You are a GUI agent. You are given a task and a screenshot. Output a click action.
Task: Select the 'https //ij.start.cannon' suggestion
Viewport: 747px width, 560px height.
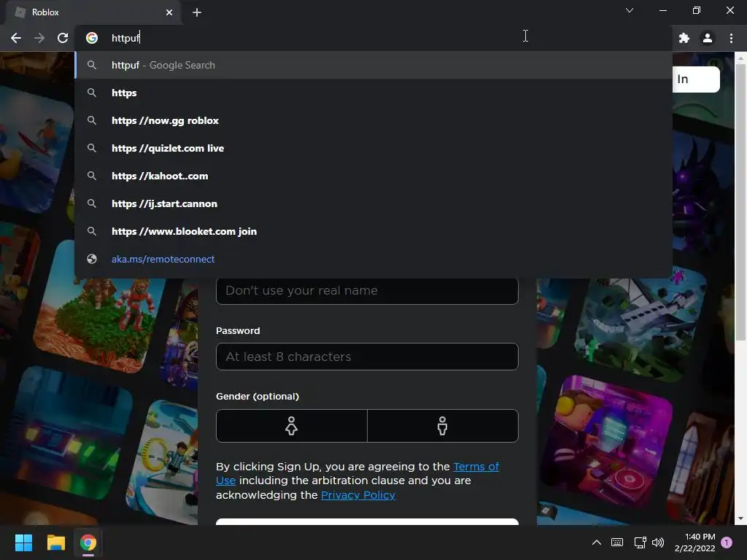tap(373, 203)
